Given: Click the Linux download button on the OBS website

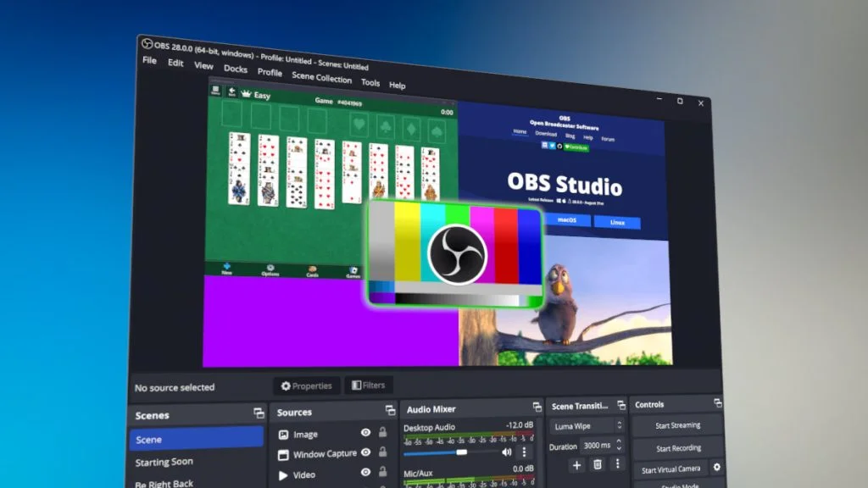Looking at the screenshot, I should [617, 223].
